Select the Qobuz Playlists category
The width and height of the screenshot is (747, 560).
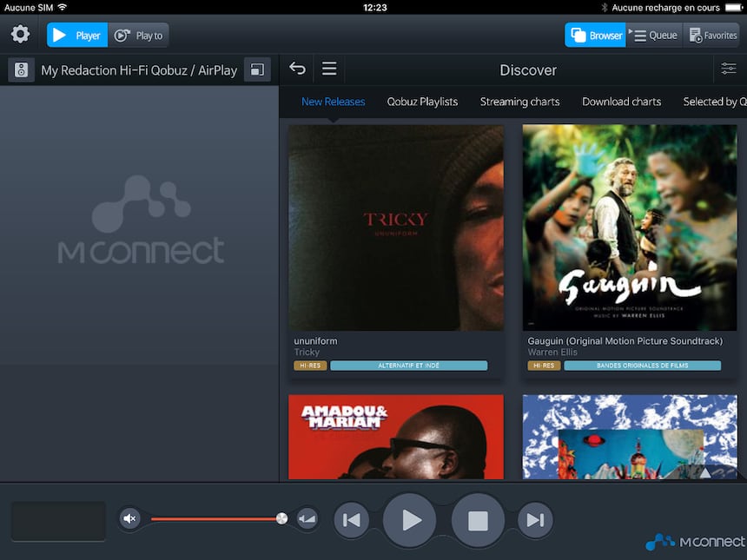tap(422, 102)
